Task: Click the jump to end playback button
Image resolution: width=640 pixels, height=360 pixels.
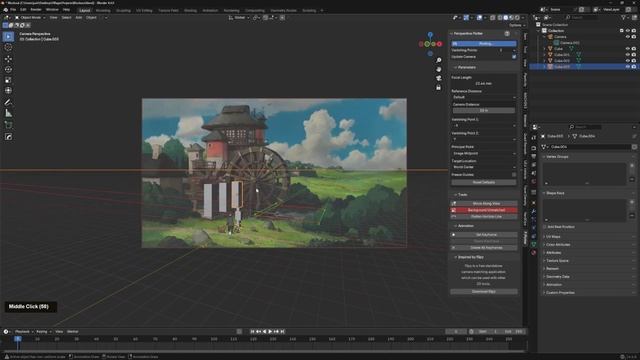Action: 282,331
